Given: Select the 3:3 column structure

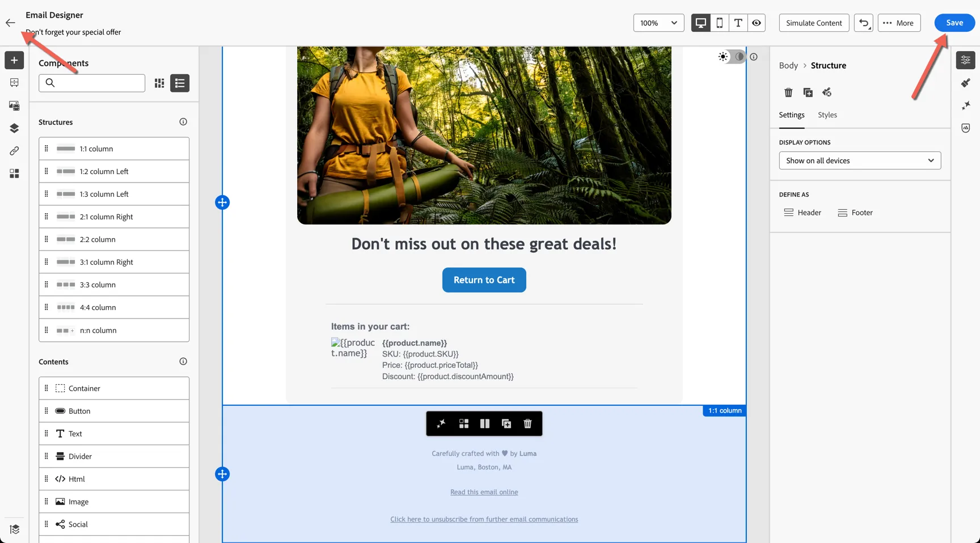Looking at the screenshot, I should 114,285.
